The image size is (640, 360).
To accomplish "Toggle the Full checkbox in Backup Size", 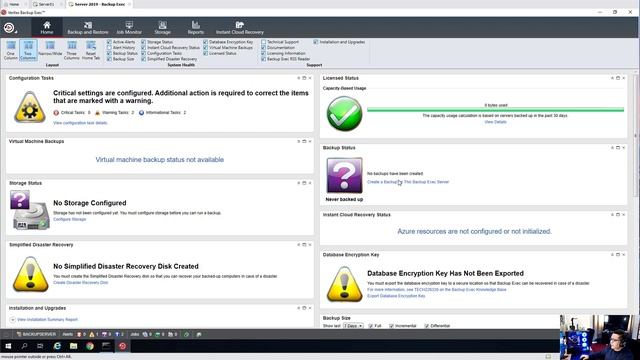I will tap(371, 326).
